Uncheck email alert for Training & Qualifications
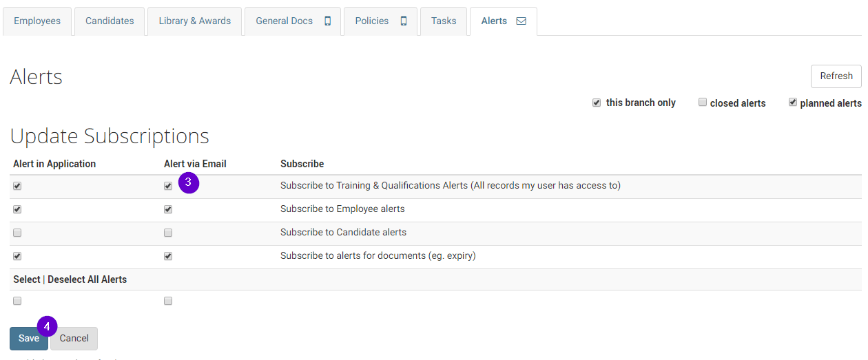The height and width of the screenshot is (360, 868). (x=168, y=186)
